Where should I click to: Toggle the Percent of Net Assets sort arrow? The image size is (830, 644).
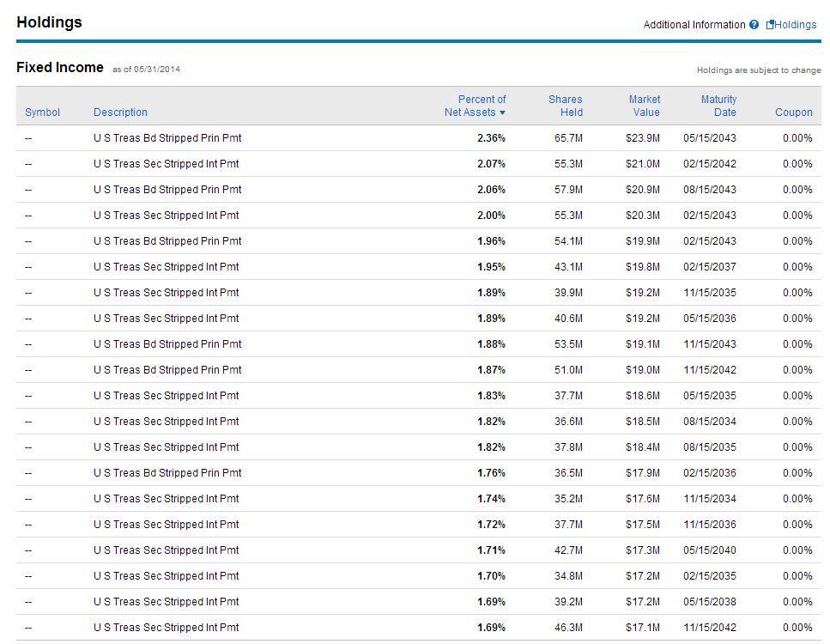502,112
